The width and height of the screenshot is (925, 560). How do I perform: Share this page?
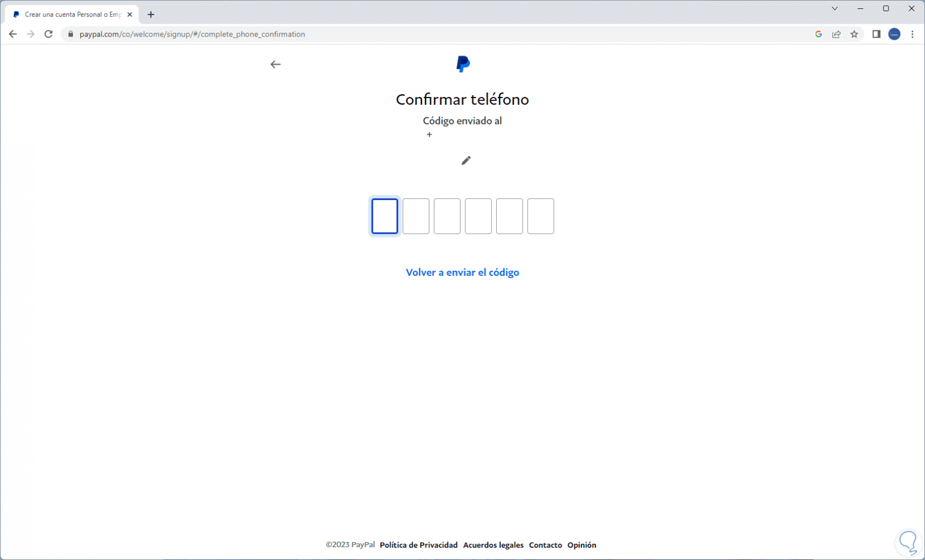pos(836,34)
